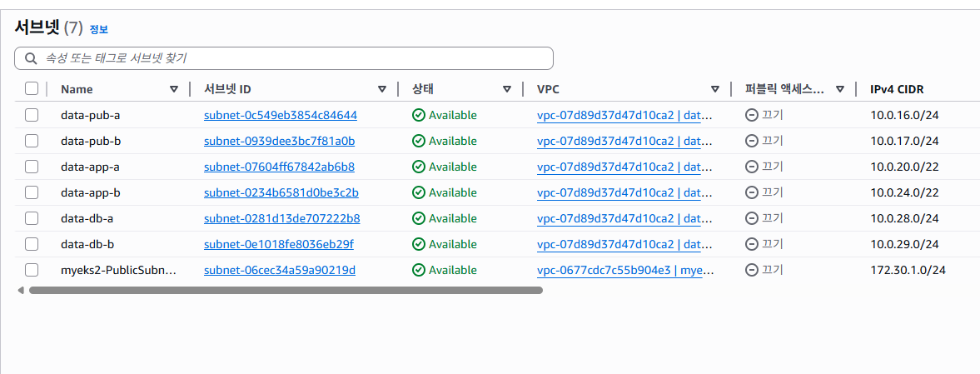Click the data-app-a name cell
Viewport: 980px width, 374px height.
(91, 167)
